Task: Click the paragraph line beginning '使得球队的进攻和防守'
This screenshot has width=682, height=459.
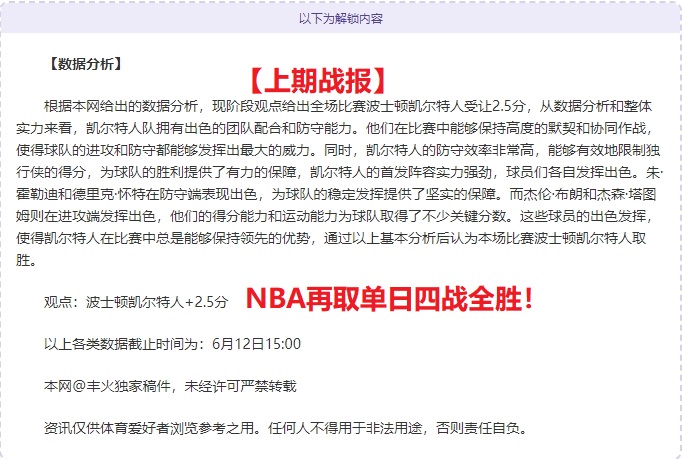Action: (x=338, y=150)
